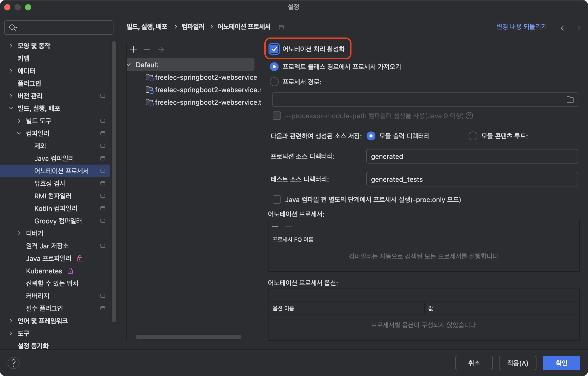This screenshot has height=376, width=588.
Task: Click the browse folder icon in processor path field
Action: 570,99
